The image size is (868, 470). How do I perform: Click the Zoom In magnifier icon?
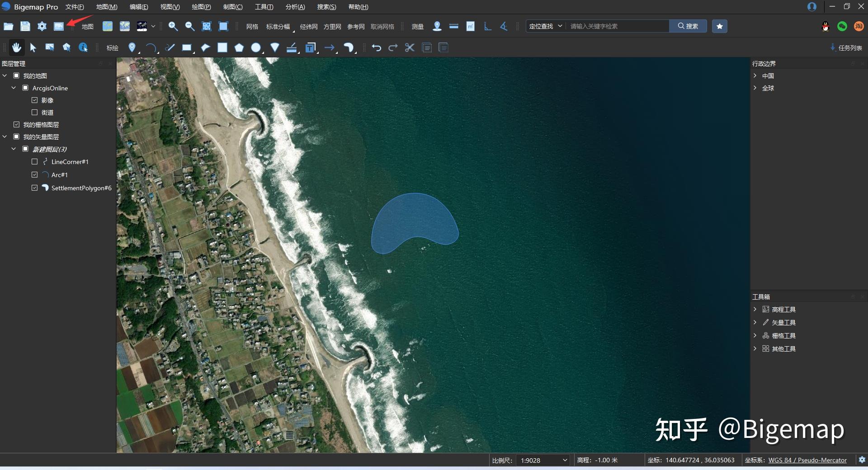[x=173, y=26]
